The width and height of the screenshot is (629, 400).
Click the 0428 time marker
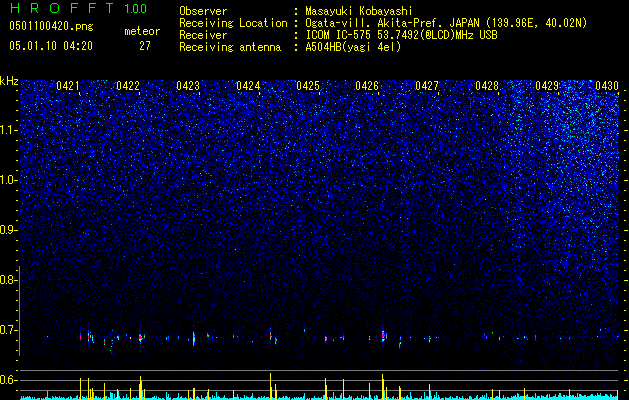[487, 86]
